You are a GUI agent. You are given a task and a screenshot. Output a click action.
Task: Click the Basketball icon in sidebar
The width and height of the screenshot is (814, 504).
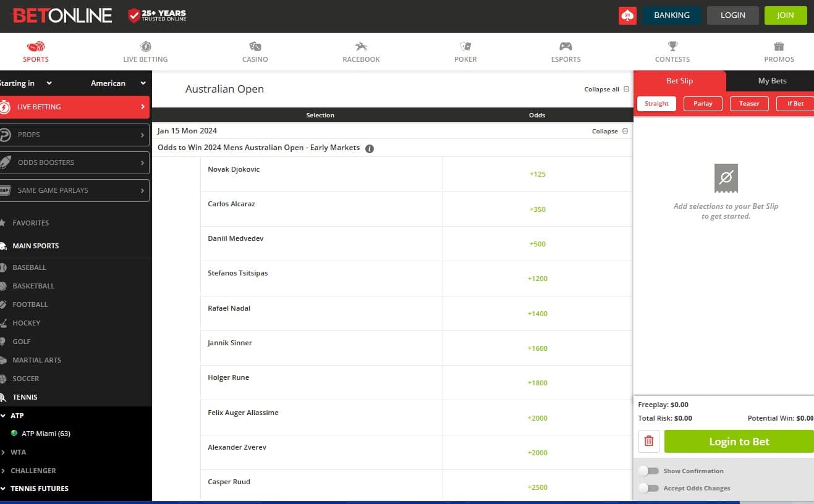click(x=4, y=286)
